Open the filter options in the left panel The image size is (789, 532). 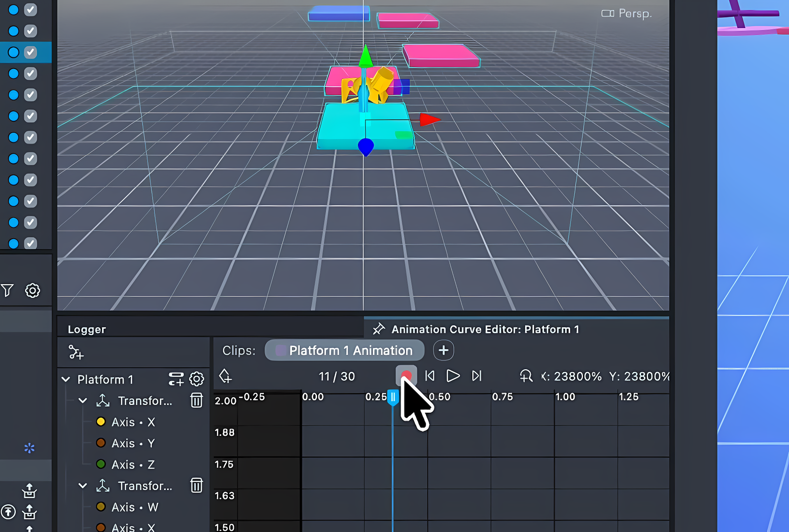pyautogui.click(x=8, y=290)
